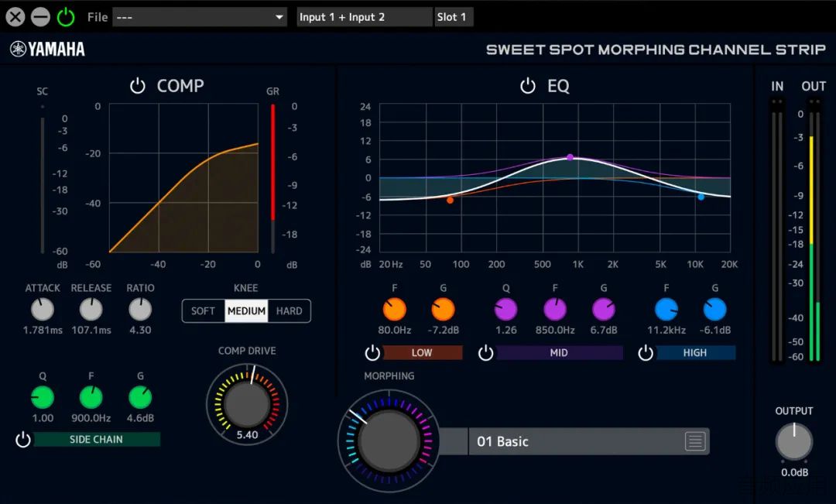Toggle the COMP section power icon
836x504 pixels.
tap(138, 86)
